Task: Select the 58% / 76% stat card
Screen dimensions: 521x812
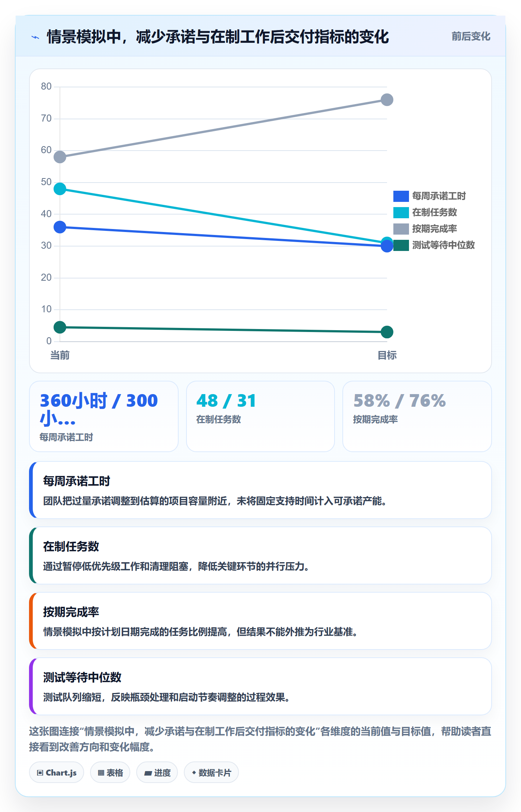Action: [x=417, y=416]
